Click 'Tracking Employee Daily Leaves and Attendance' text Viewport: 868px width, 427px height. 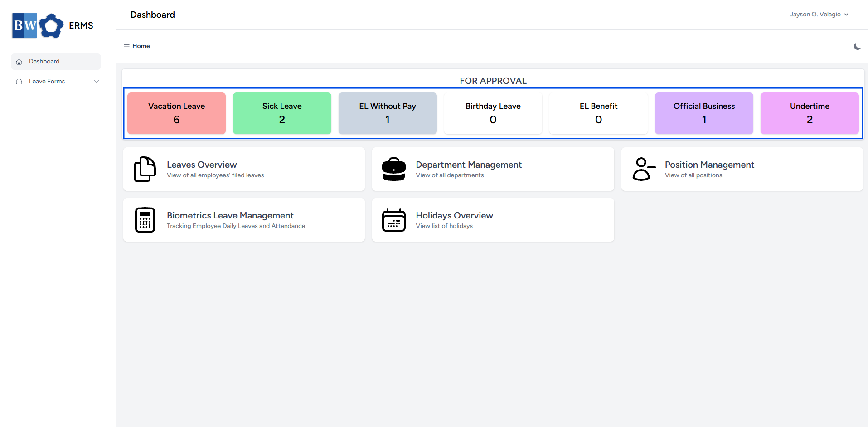coord(236,226)
